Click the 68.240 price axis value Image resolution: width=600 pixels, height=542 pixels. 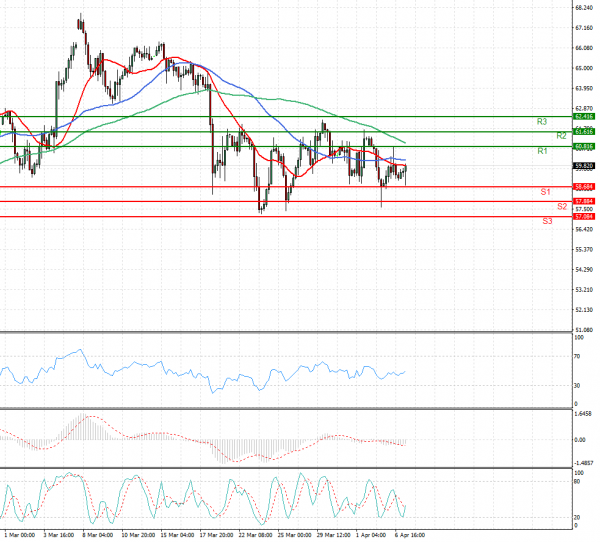[584, 8]
